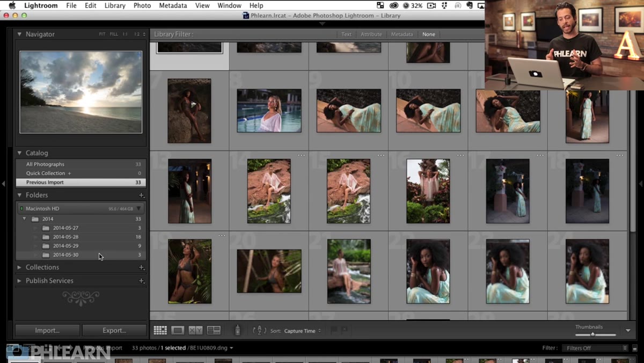Select Quick Collection in Catalog
644x363 pixels.
[80, 173]
